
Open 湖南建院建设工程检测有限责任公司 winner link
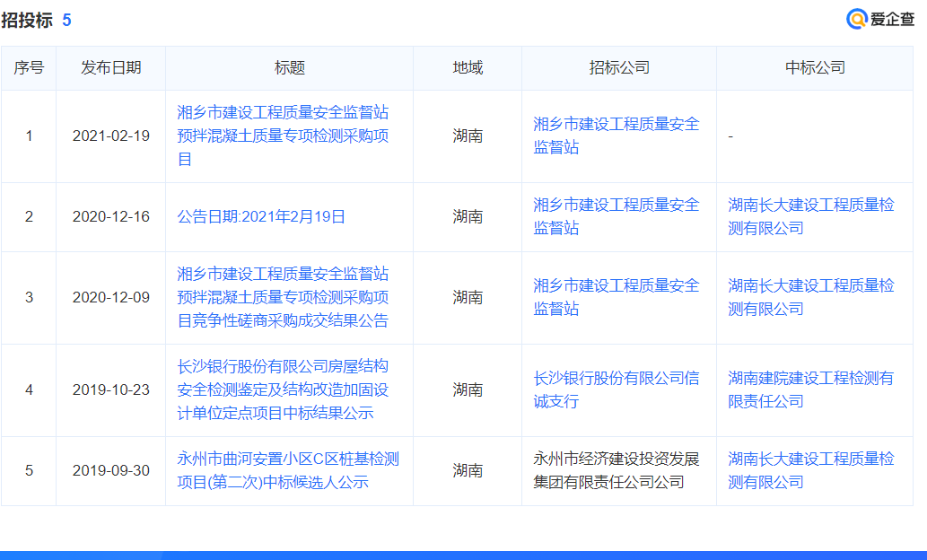click(x=810, y=389)
